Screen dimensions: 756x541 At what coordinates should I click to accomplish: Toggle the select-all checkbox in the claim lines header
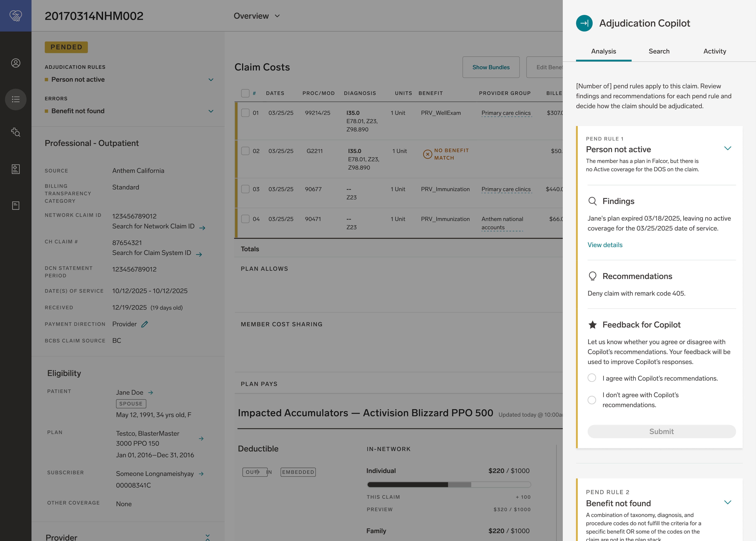[245, 93]
